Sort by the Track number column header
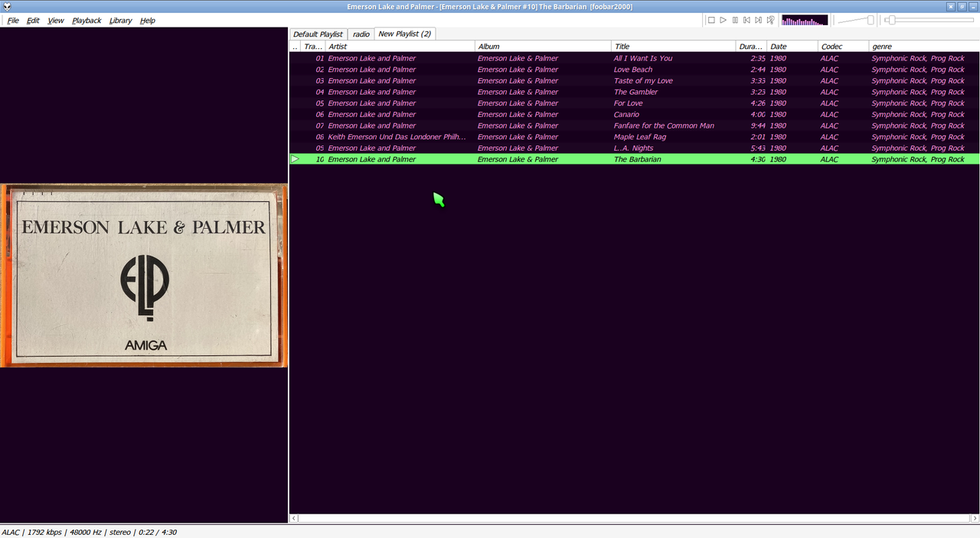 click(313, 47)
